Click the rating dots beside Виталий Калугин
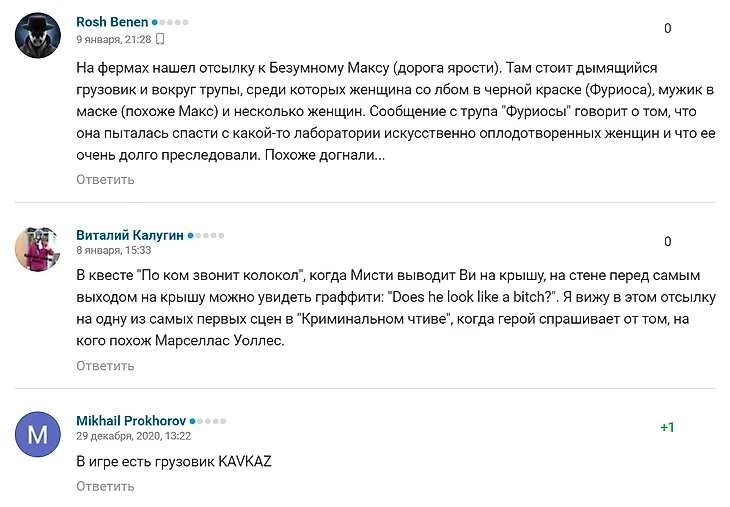This screenshot has height=507, width=730. [x=206, y=236]
